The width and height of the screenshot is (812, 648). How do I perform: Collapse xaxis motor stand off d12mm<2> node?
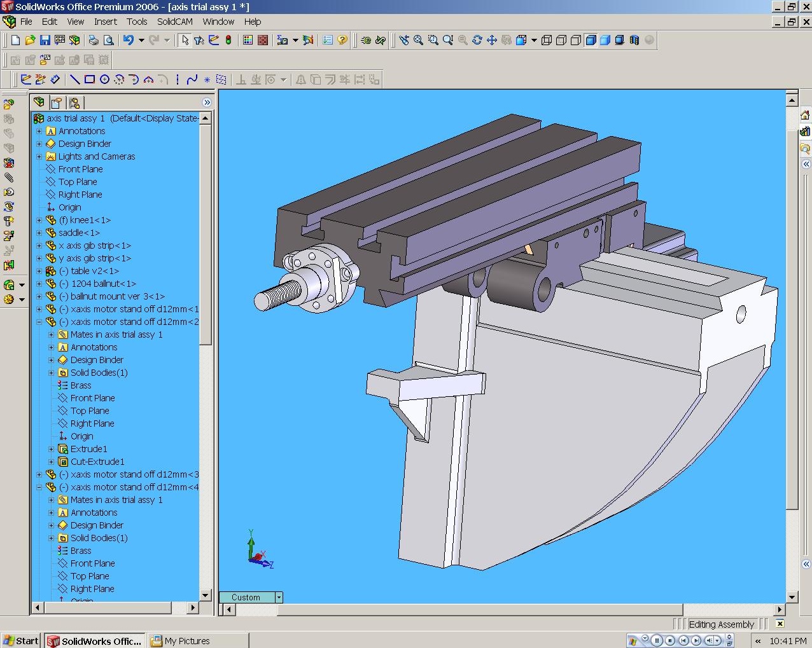pos(39,322)
